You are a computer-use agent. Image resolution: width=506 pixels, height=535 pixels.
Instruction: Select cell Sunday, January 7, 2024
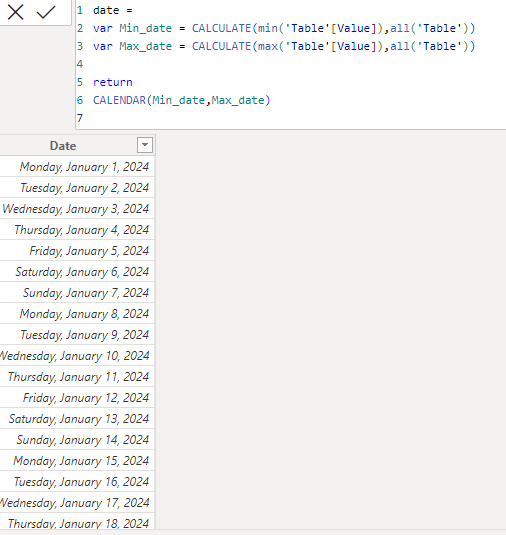pos(77,293)
